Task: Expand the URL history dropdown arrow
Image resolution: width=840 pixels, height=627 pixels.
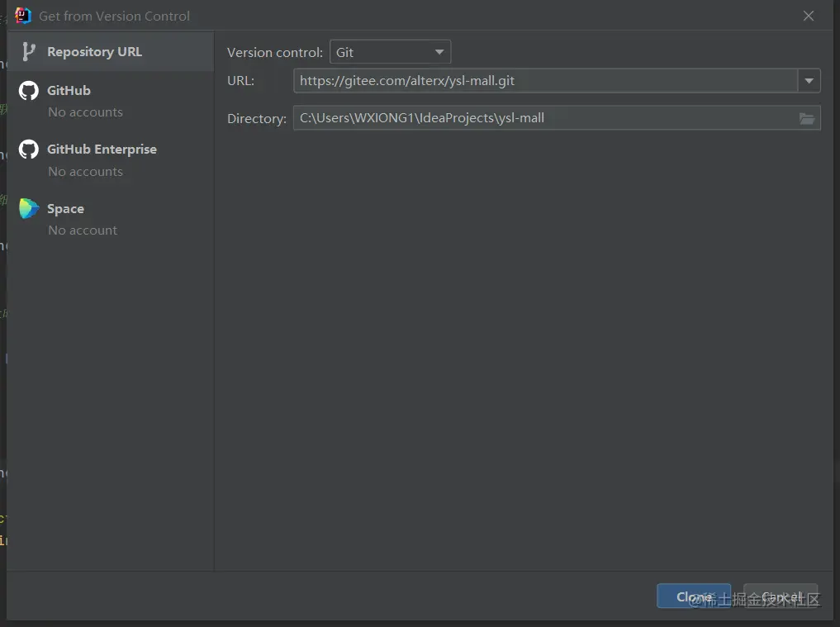Action: [x=809, y=80]
